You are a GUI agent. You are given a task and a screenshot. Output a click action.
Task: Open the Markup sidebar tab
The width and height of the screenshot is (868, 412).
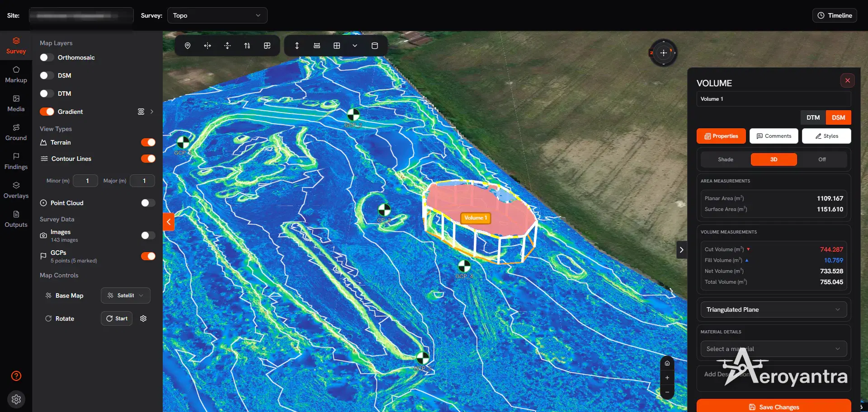point(16,75)
